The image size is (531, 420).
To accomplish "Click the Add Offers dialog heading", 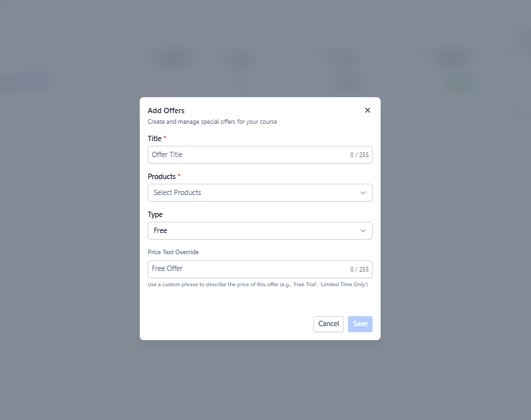I will (x=166, y=110).
